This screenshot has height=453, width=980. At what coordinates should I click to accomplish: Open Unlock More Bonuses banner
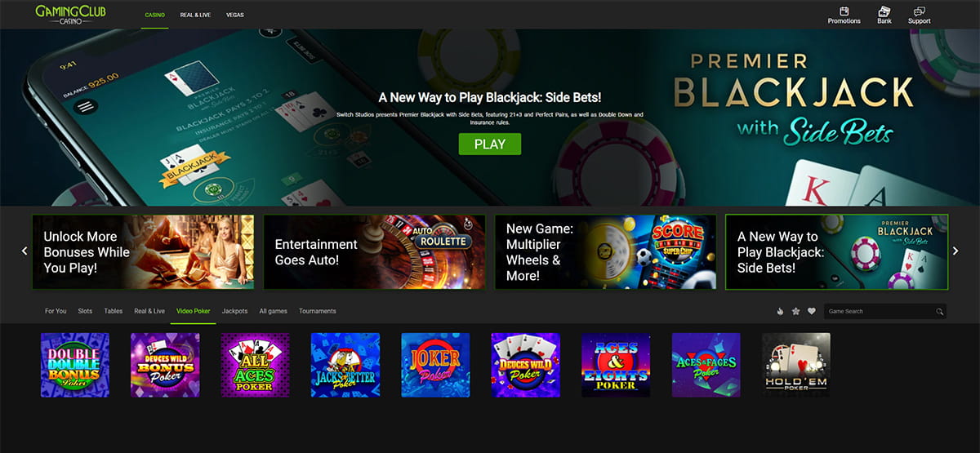click(143, 251)
